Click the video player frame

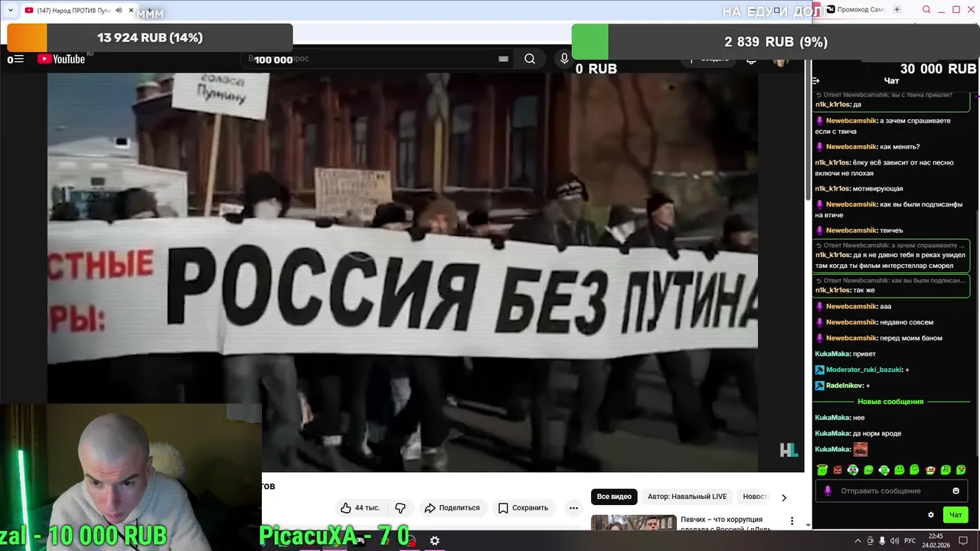point(403,272)
